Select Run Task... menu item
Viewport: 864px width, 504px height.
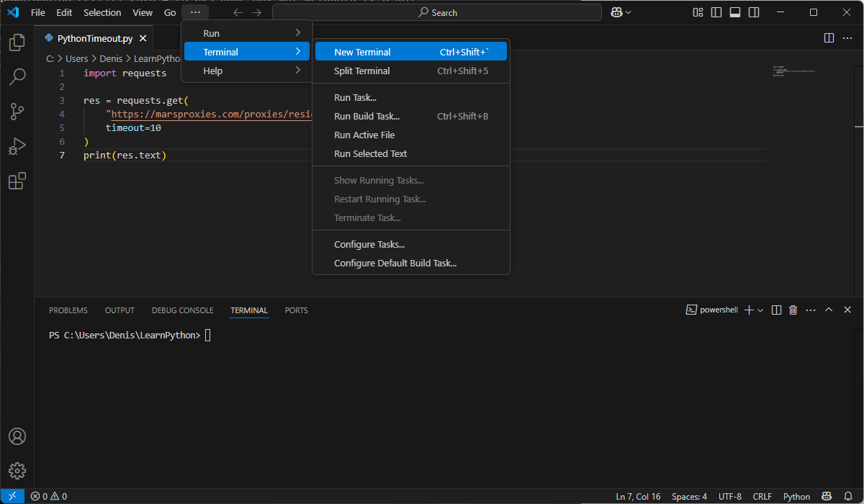(x=411, y=97)
